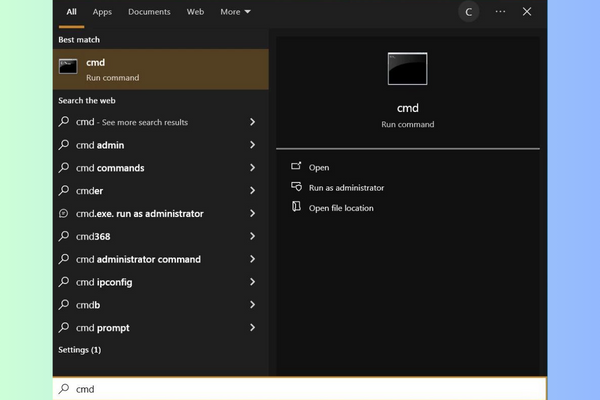
Task: Close the search panel
Action: [x=527, y=12]
